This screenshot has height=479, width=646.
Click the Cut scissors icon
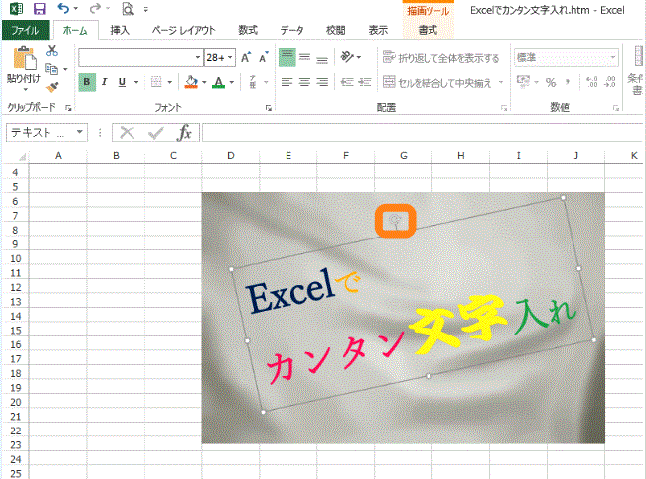(52, 51)
